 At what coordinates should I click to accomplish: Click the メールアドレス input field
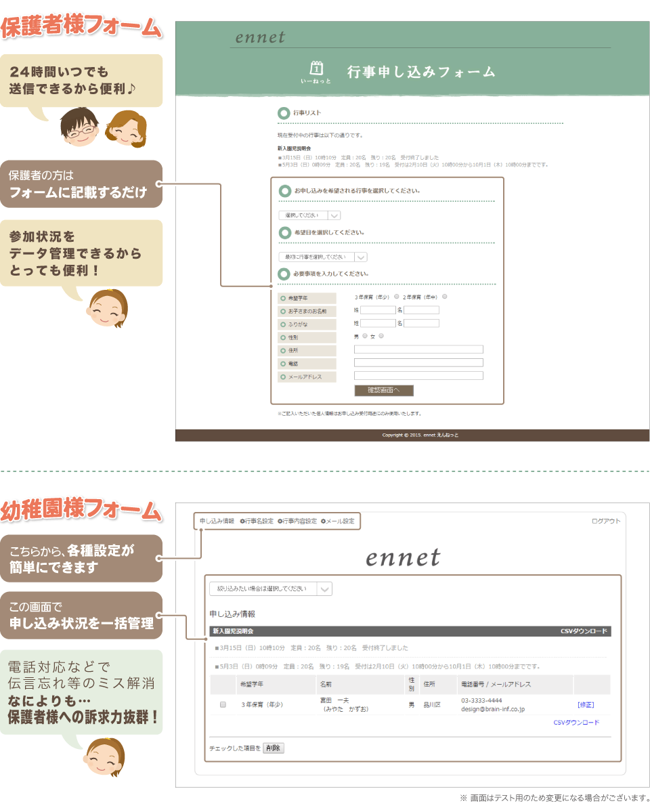[x=418, y=375]
